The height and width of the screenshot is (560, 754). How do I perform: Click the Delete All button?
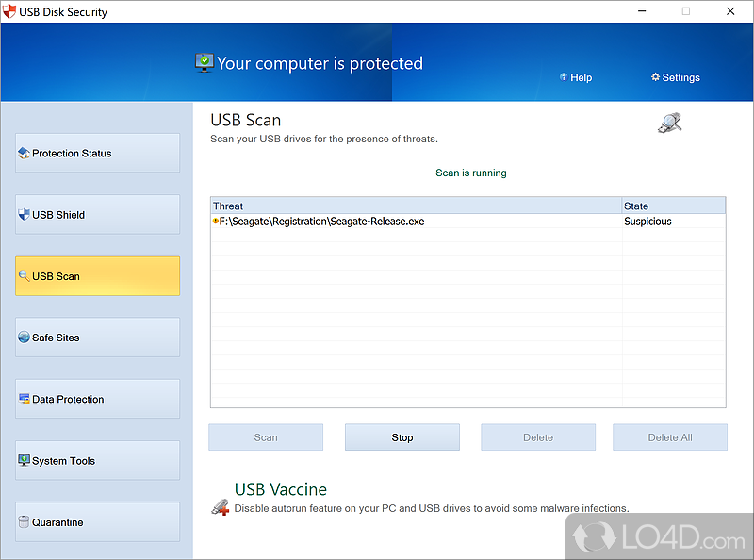click(670, 437)
